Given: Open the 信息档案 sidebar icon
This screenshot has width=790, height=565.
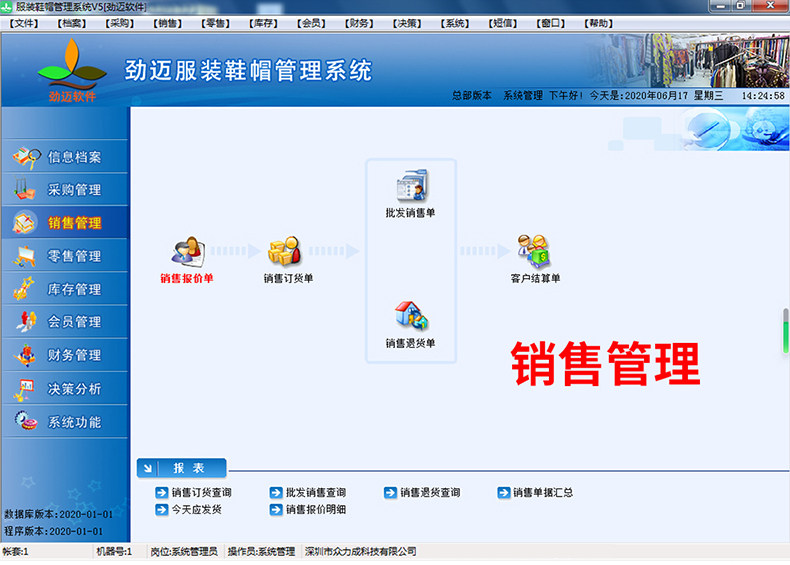Looking at the screenshot, I should pos(27,157).
